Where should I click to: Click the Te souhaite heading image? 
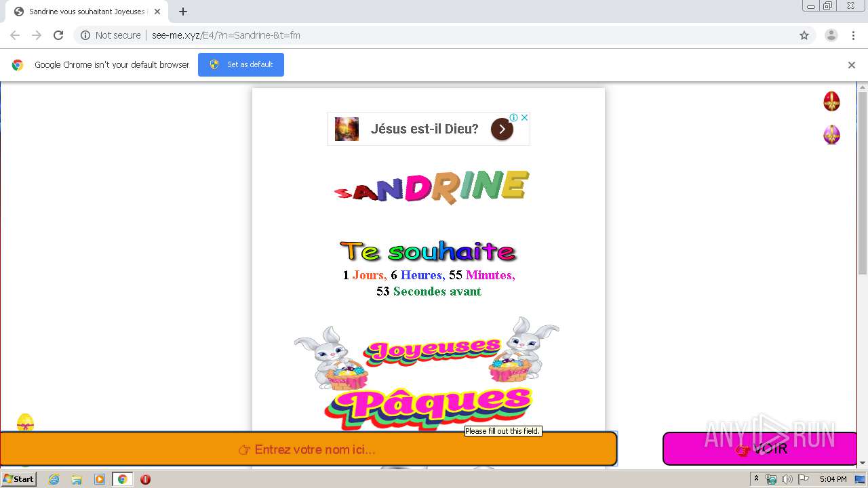(429, 251)
